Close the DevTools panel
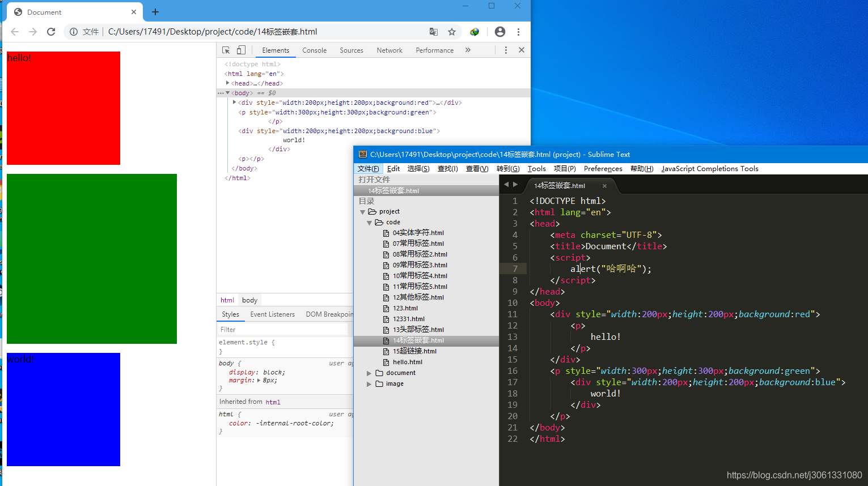The width and height of the screenshot is (868, 486). coord(522,50)
